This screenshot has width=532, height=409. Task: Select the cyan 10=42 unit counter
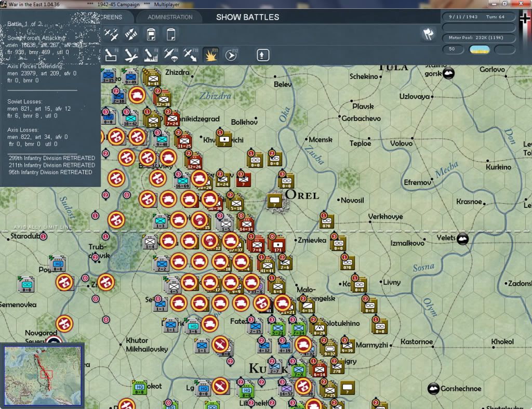(x=130, y=119)
